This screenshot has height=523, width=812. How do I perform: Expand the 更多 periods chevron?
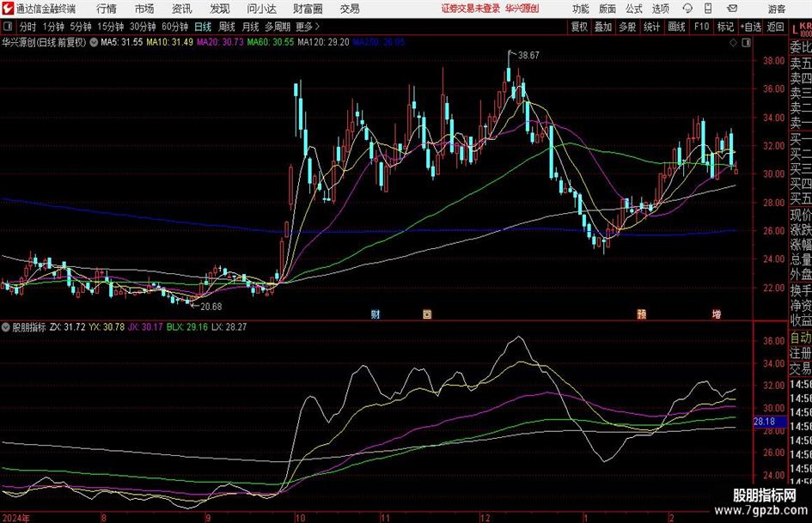pyautogui.click(x=317, y=27)
